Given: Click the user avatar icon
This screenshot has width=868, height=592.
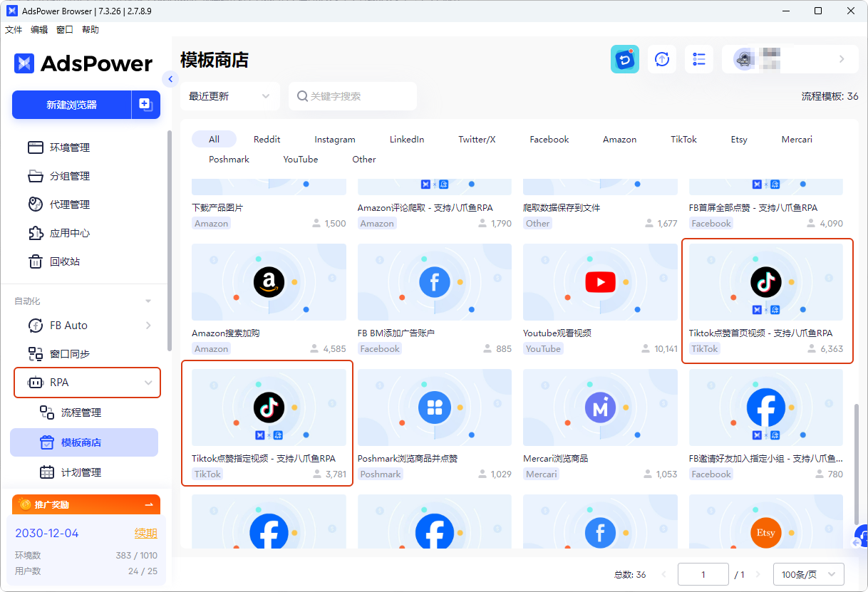Looking at the screenshot, I should pos(745,60).
